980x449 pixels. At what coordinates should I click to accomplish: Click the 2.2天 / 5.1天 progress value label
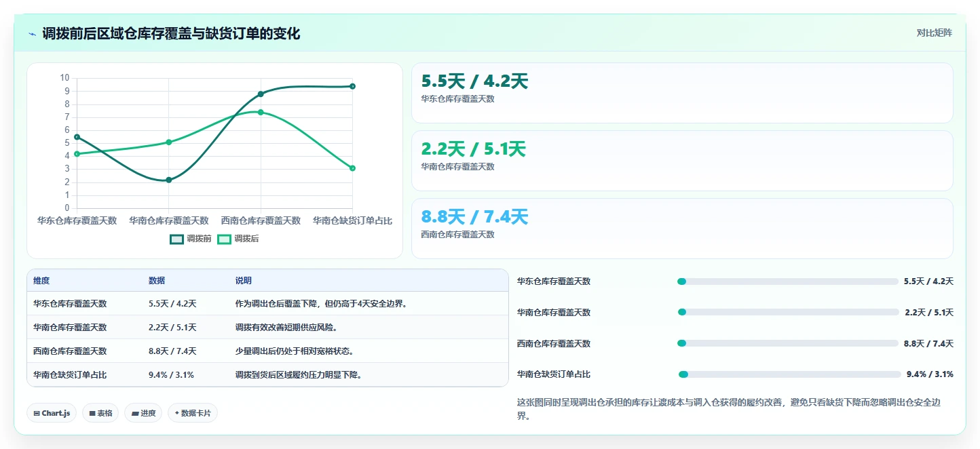point(928,312)
